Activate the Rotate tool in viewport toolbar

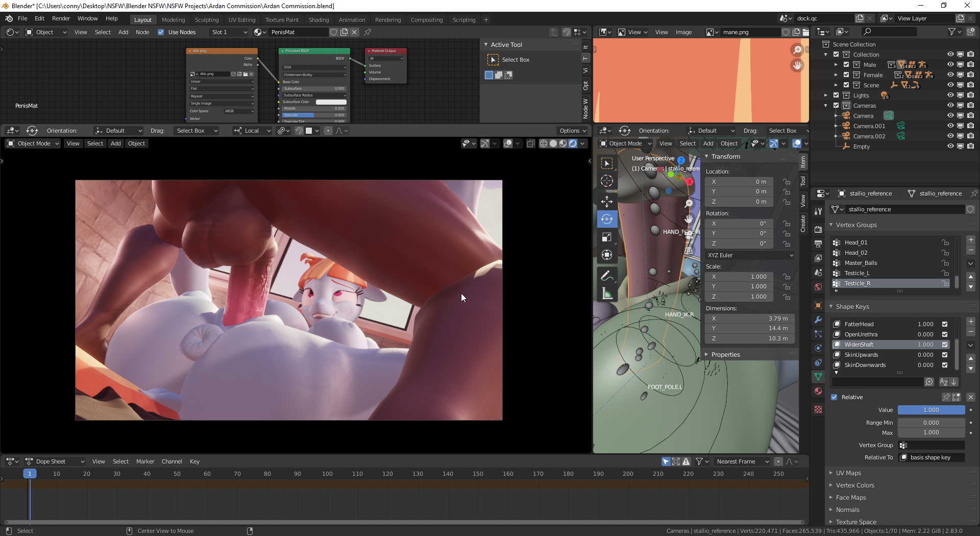point(607,219)
